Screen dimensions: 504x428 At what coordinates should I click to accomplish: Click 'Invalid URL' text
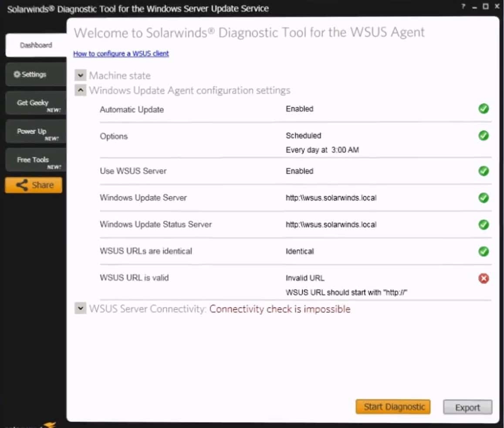[x=305, y=278]
